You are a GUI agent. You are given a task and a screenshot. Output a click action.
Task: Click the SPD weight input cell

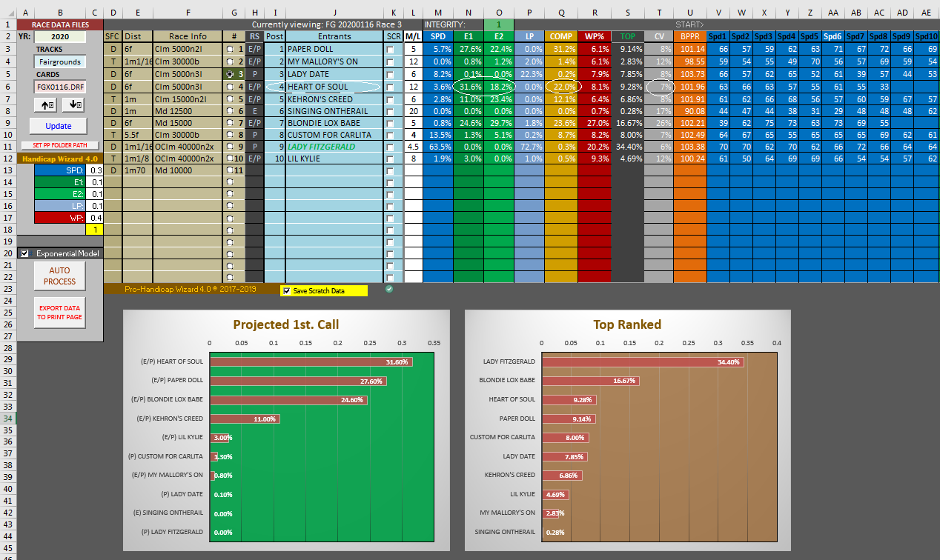[94, 170]
